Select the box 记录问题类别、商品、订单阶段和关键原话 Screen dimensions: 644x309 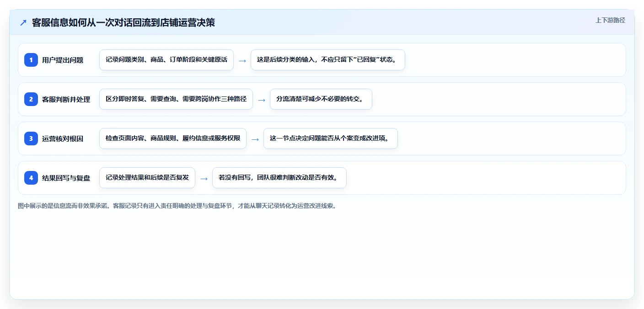166,60
